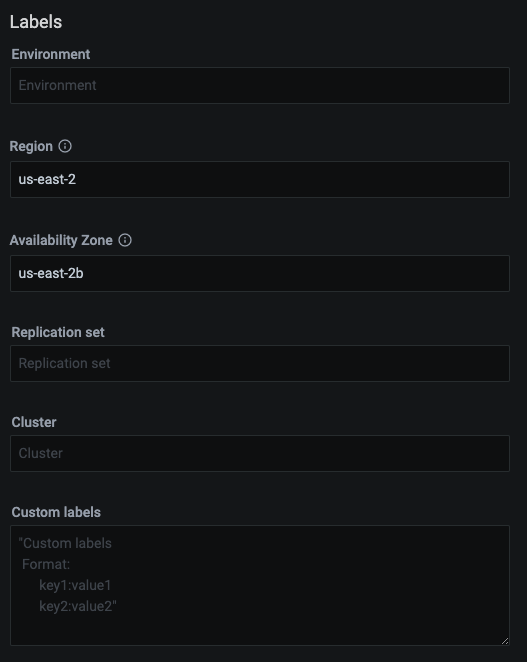Image resolution: width=527 pixels, height=662 pixels.
Task: Click the info icon beside Availability Zone
Action: [125, 240]
